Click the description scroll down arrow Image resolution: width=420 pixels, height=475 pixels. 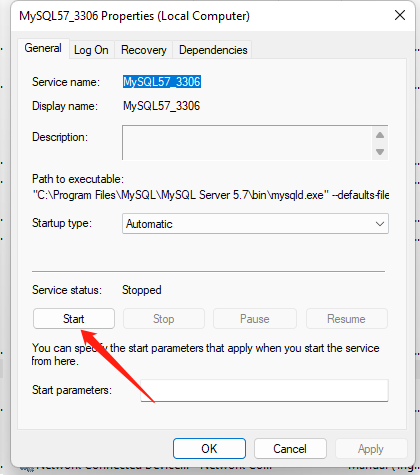click(380, 152)
